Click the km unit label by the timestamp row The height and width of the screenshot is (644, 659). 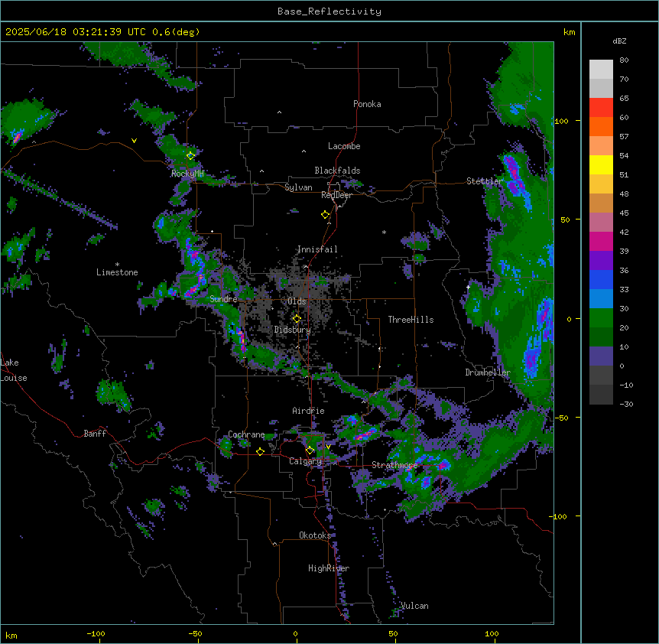(x=569, y=32)
